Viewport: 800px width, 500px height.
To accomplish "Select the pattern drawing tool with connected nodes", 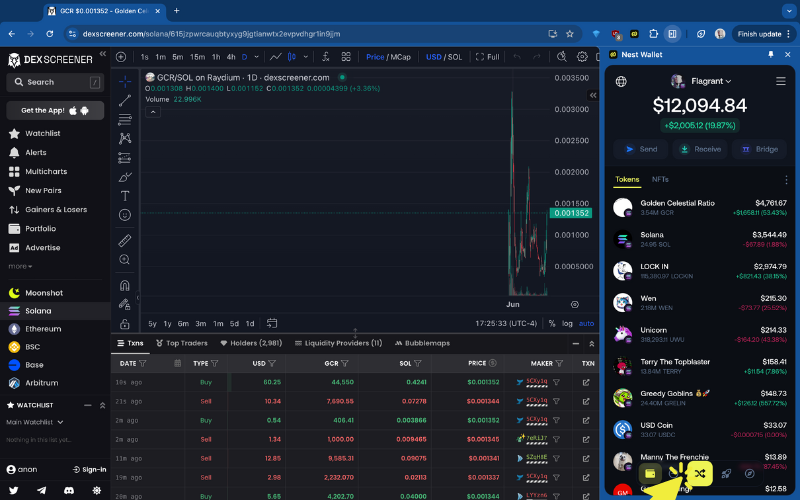I will coord(125,138).
